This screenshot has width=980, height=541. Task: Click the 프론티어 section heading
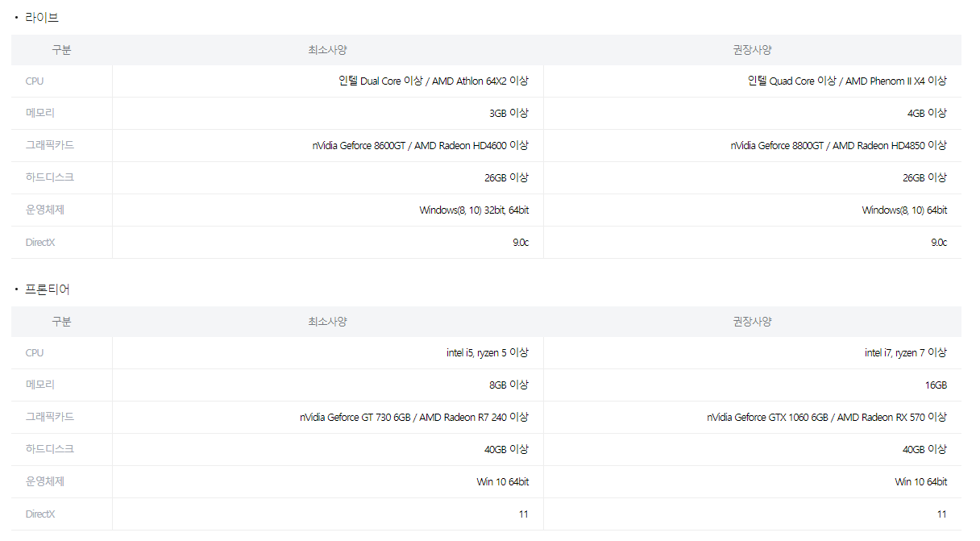[48, 289]
